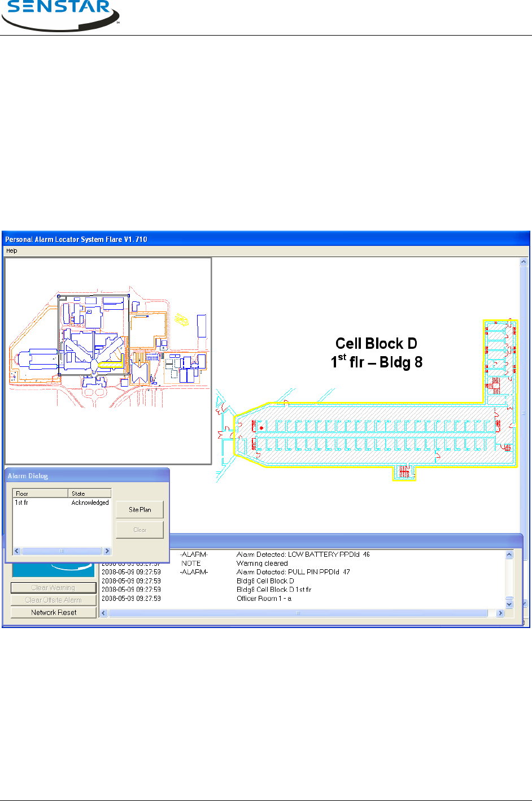Click the Clear button in Alarm Dialog

click(139, 530)
